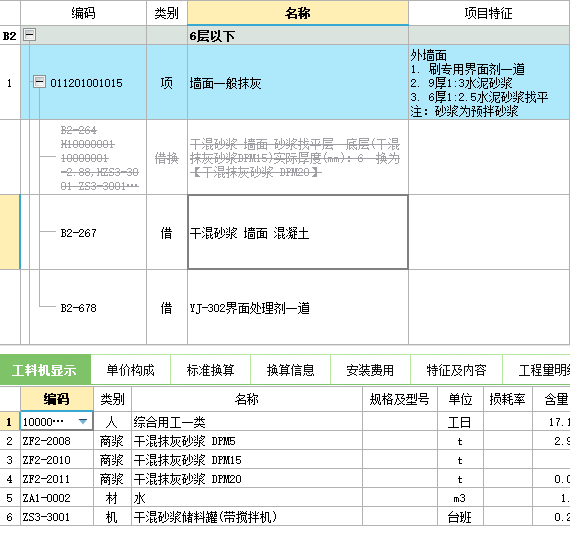Open the 换算信息 tab

click(290, 370)
